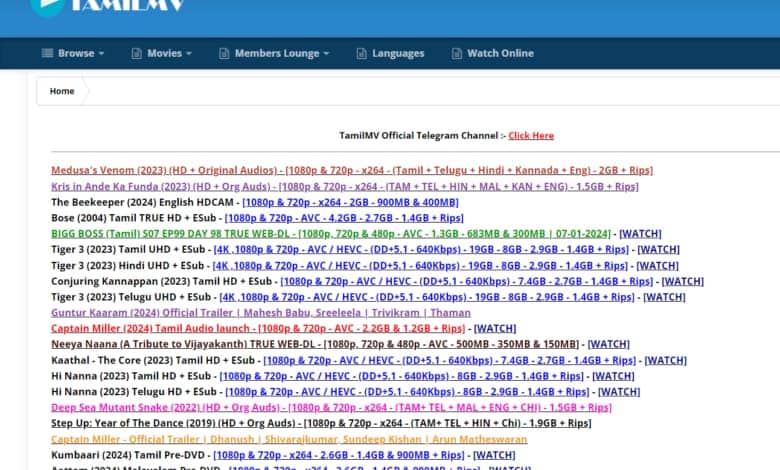Open Guntur Kaaram Official Trailer link
Viewport: 780px width, 470px height.
(x=261, y=313)
